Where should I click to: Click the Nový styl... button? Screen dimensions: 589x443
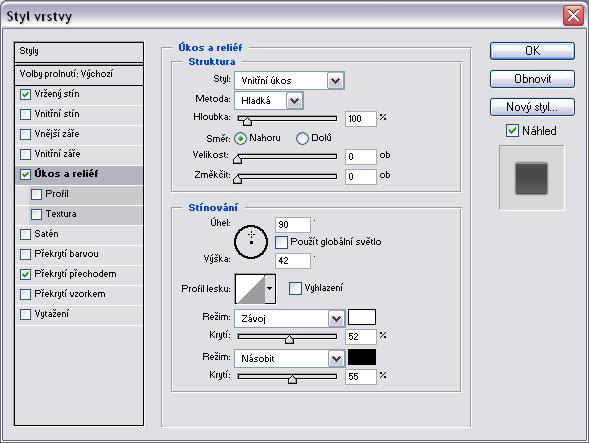(x=532, y=107)
